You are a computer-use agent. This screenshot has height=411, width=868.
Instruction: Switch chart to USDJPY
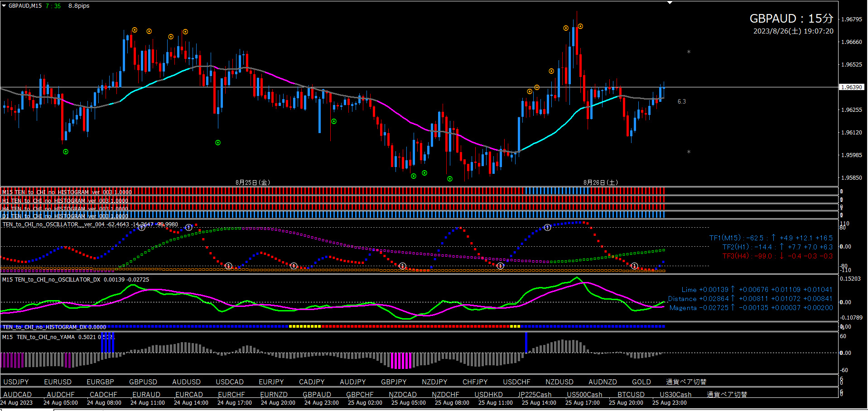point(16,382)
